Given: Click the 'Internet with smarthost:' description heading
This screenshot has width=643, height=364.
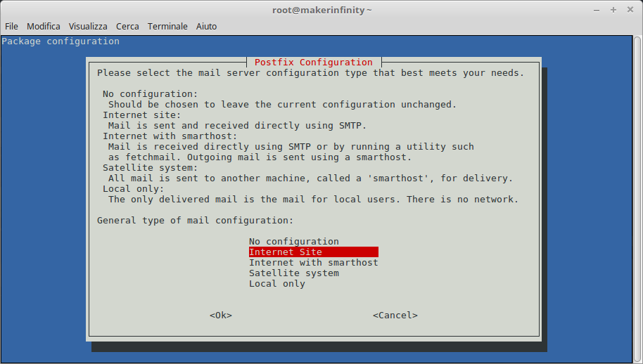Looking at the screenshot, I should (x=170, y=136).
